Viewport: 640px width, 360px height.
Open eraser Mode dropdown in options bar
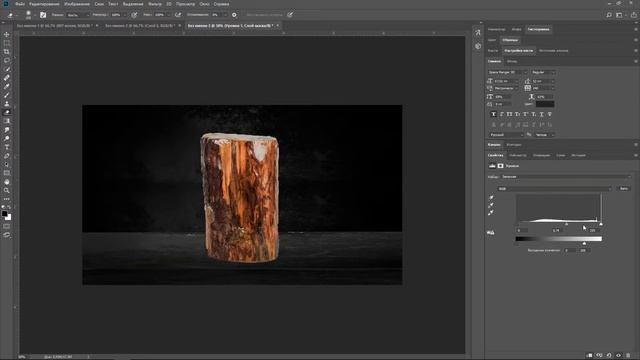click(78, 15)
